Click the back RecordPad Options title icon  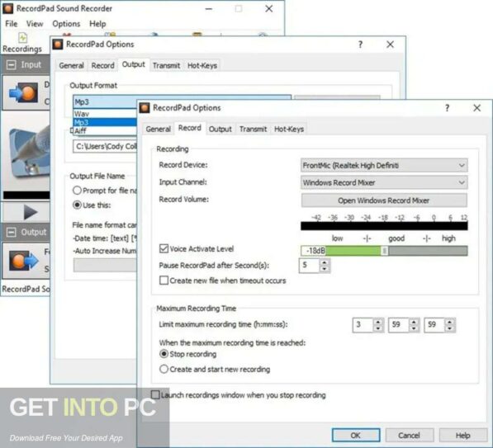pos(58,45)
